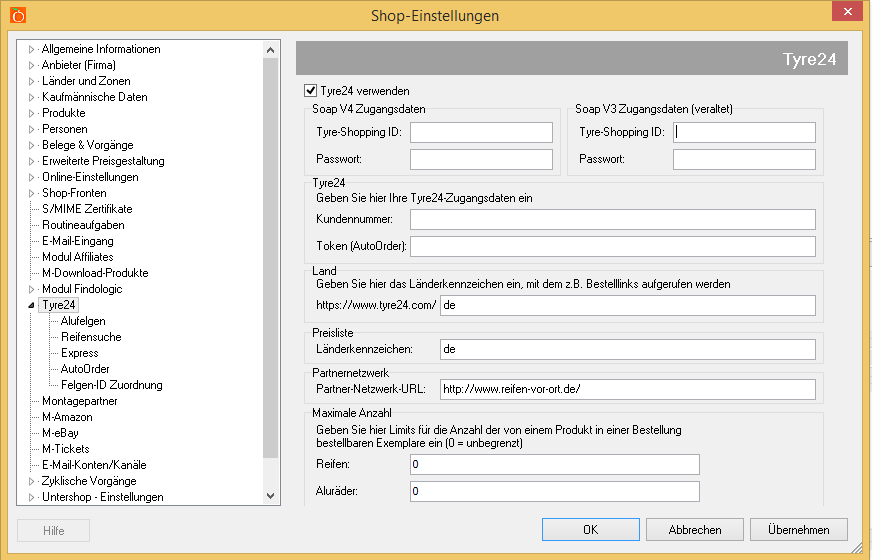This screenshot has width=872, height=560.
Task: Select M-eBay tree item
Action: coord(60,433)
